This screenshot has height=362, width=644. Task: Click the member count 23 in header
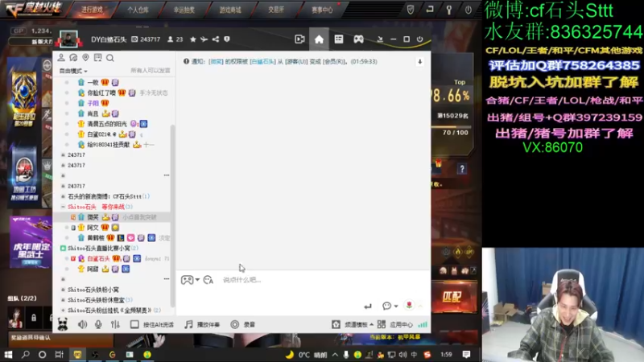[175, 39]
